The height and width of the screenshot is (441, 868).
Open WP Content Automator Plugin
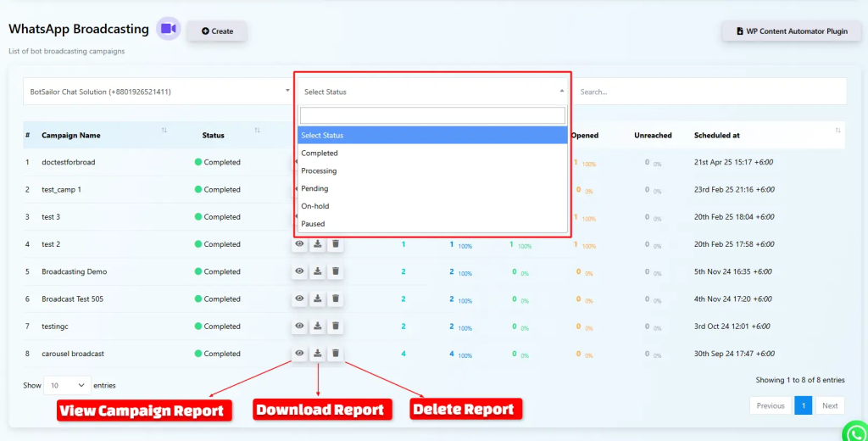791,31
